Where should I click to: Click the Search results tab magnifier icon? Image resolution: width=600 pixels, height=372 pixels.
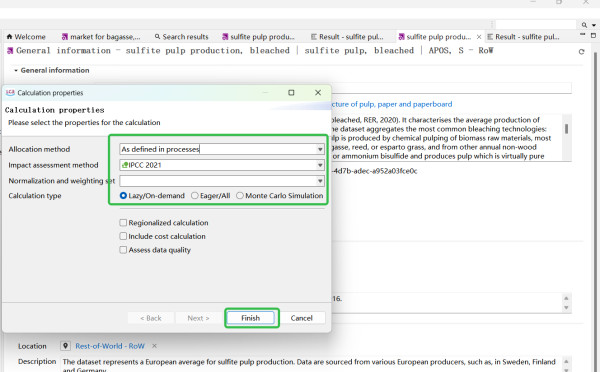[157, 37]
